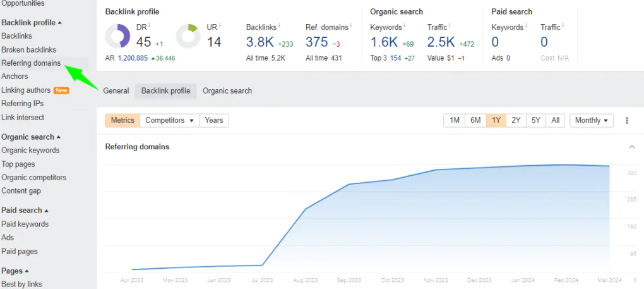Toggle the Metrics view button
The height and width of the screenshot is (289, 644).
(x=122, y=120)
